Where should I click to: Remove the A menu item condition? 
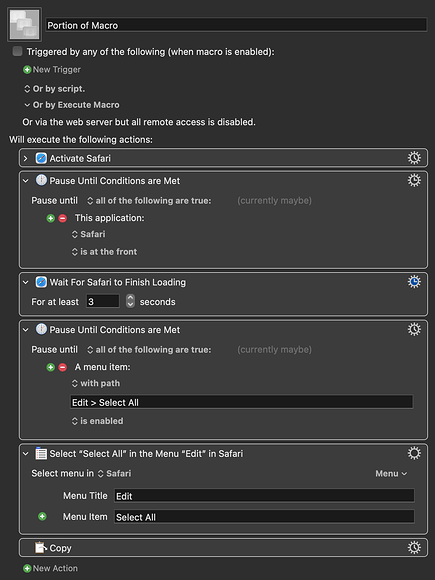[63, 367]
